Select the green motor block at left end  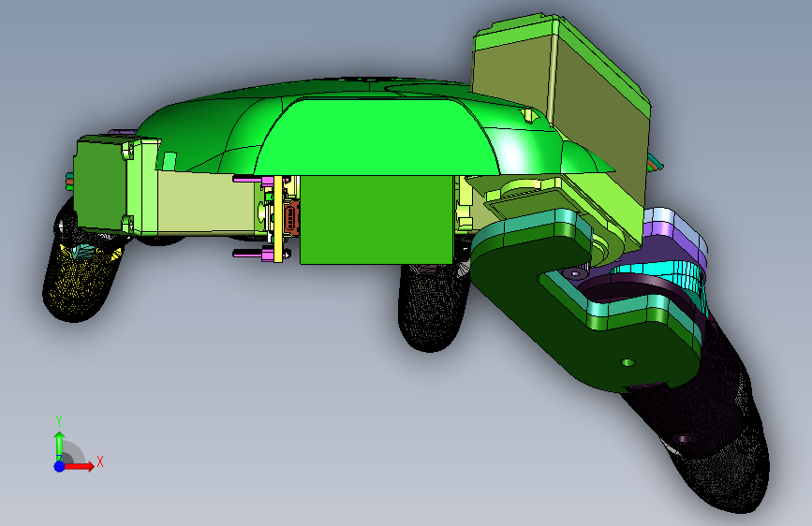click(x=99, y=183)
